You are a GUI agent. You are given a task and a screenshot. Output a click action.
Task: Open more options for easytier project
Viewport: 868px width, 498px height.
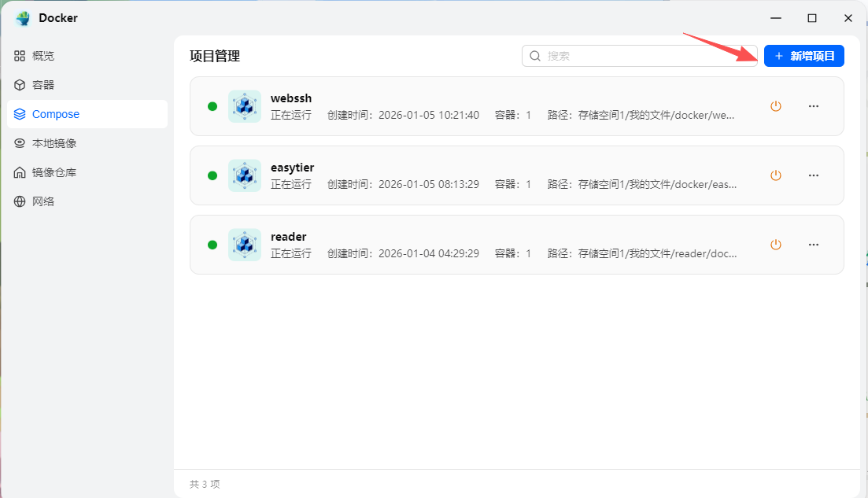[813, 175]
